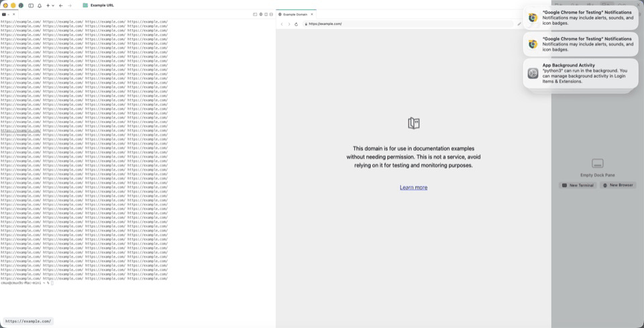Open the Learn more link

(x=414, y=188)
